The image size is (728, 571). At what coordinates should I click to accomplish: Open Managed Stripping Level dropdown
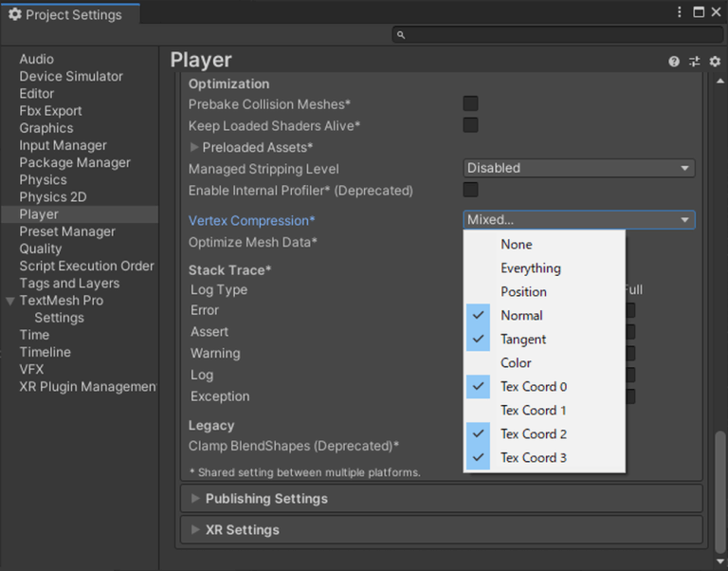coord(578,168)
